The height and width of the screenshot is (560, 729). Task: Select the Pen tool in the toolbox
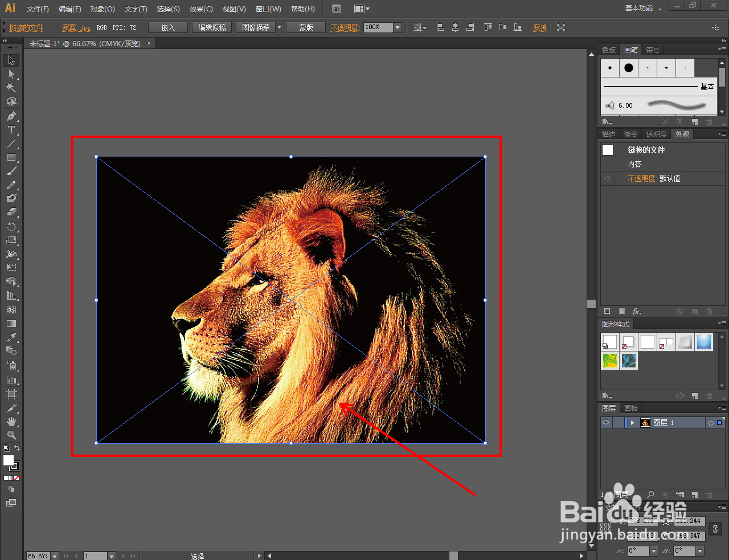click(11, 116)
